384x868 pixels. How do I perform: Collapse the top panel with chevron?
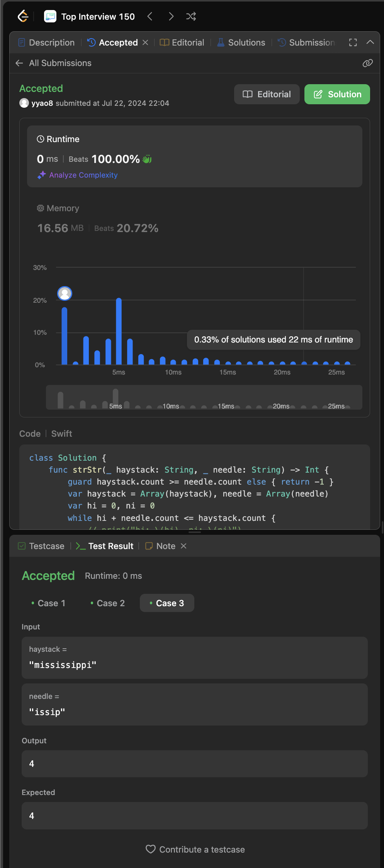pos(370,42)
